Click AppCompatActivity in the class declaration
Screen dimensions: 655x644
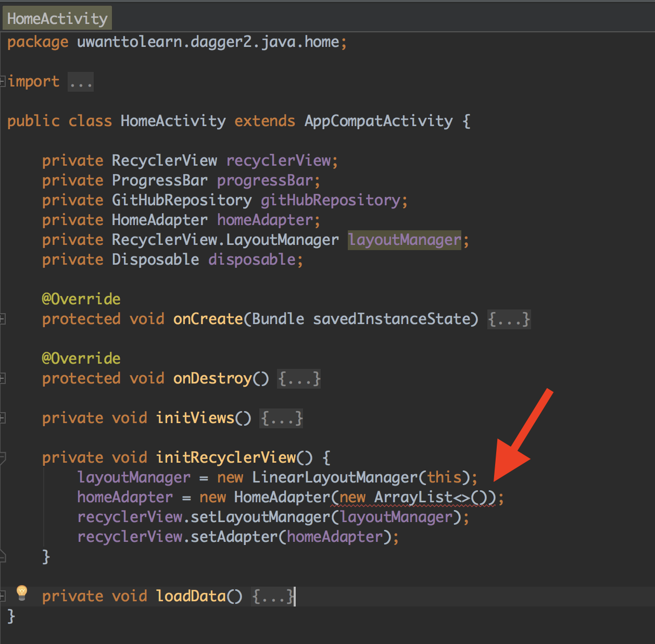[x=379, y=121]
